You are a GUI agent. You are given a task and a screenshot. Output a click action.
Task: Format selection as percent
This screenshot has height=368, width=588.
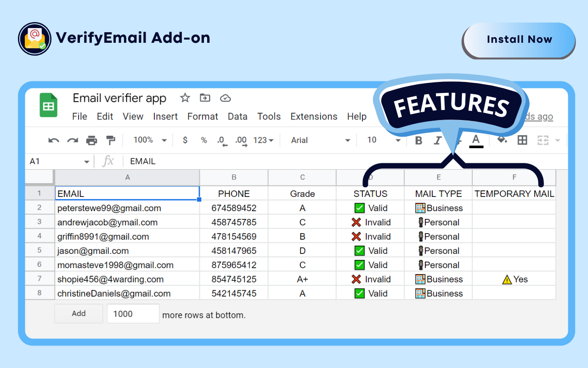click(204, 140)
